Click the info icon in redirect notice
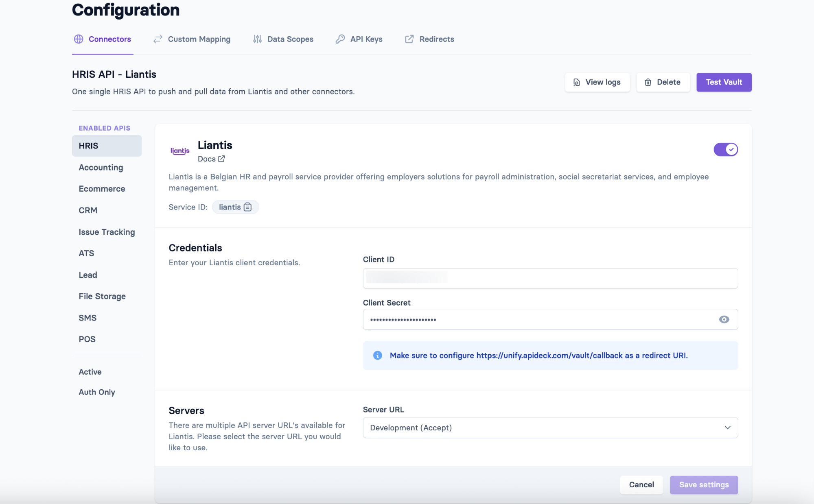Image resolution: width=814 pixels, height=504 pixels. tap(377, 355)
